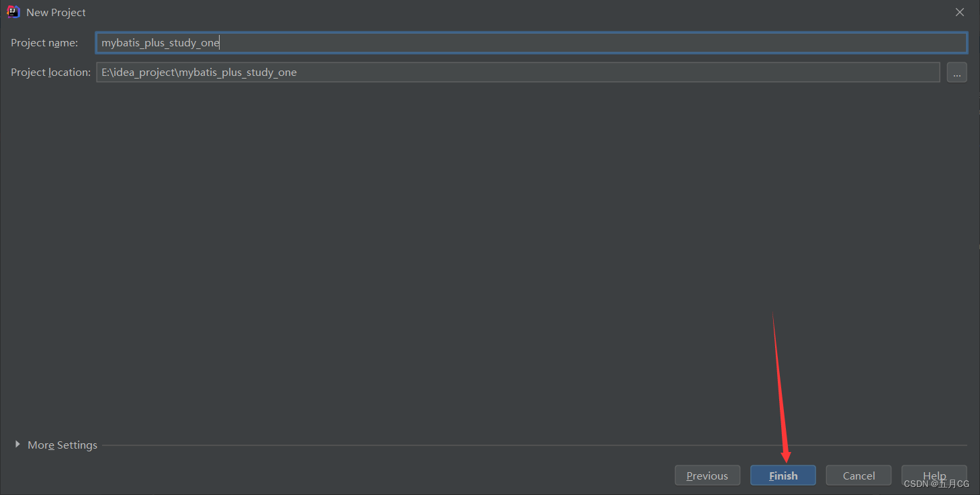
Task: Click Finish to create the project
Action: (783, 476)
